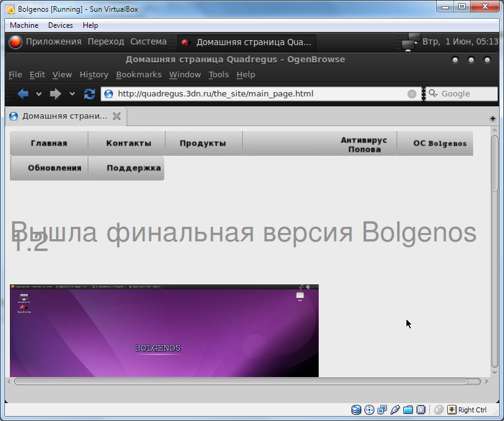The width and height of the screenshot is (504, 421).
Task: Open the ОС Bolgenos navigation button
Action: (435, 143)
